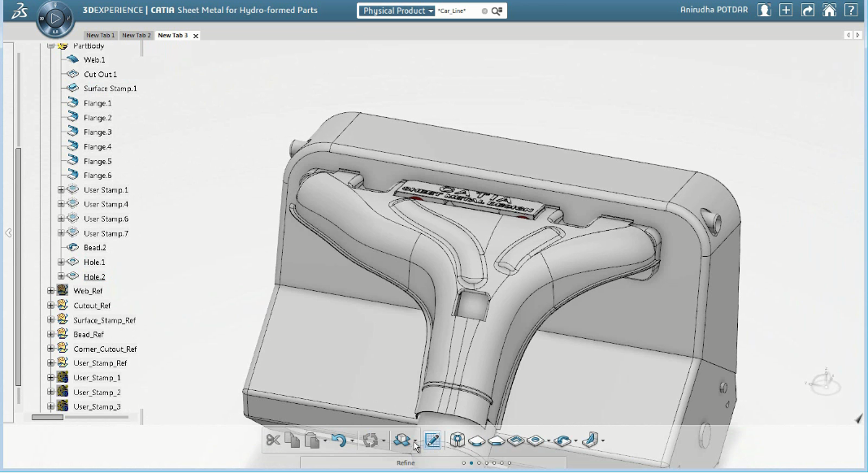
Task: Expand Hole.1 node
Action: [61, 262]
